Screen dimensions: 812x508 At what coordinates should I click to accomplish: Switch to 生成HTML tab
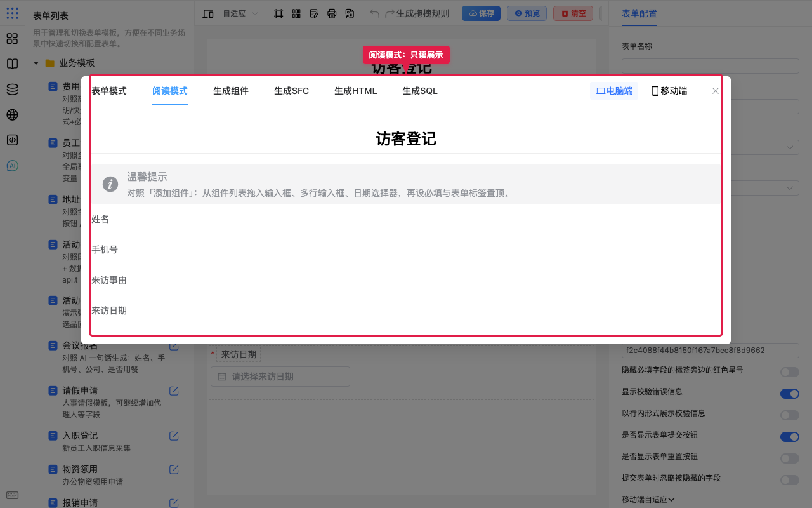click(x=356, y=91)
